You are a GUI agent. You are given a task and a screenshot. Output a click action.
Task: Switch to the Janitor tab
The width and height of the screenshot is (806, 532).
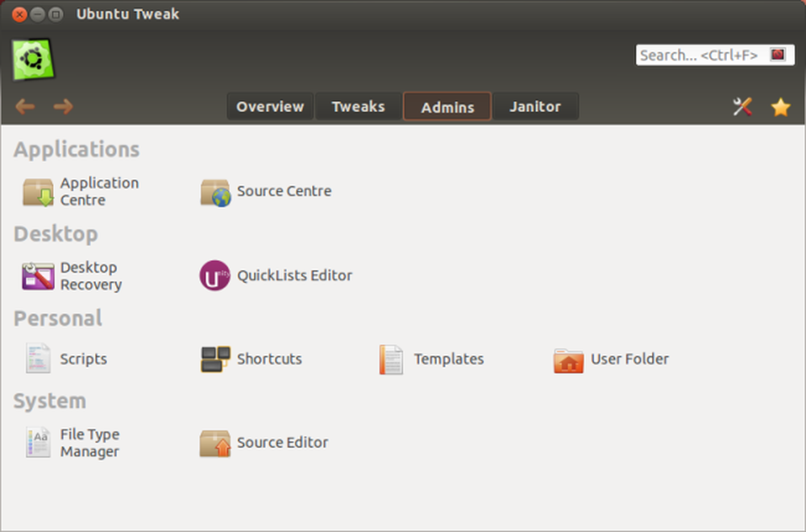[535, 106]
